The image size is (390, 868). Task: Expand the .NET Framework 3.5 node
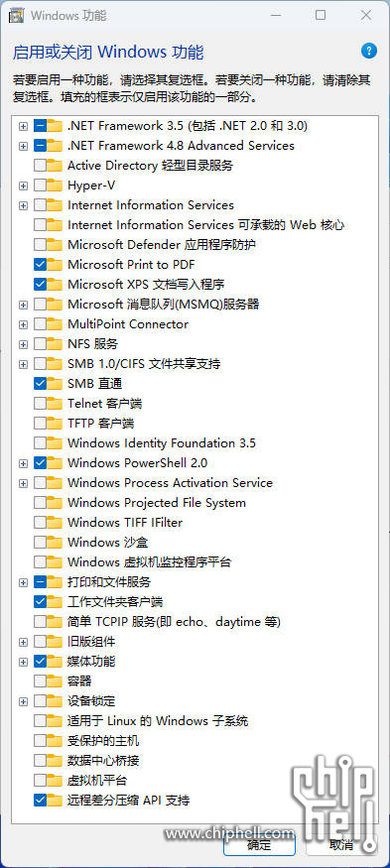tap(23, 126)
